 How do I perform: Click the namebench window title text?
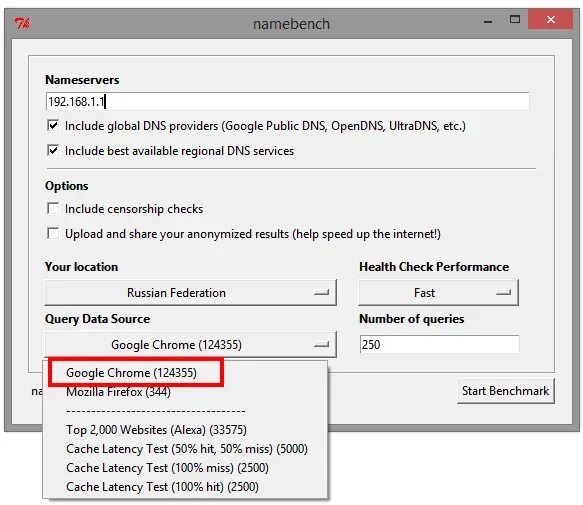(291, 24)
